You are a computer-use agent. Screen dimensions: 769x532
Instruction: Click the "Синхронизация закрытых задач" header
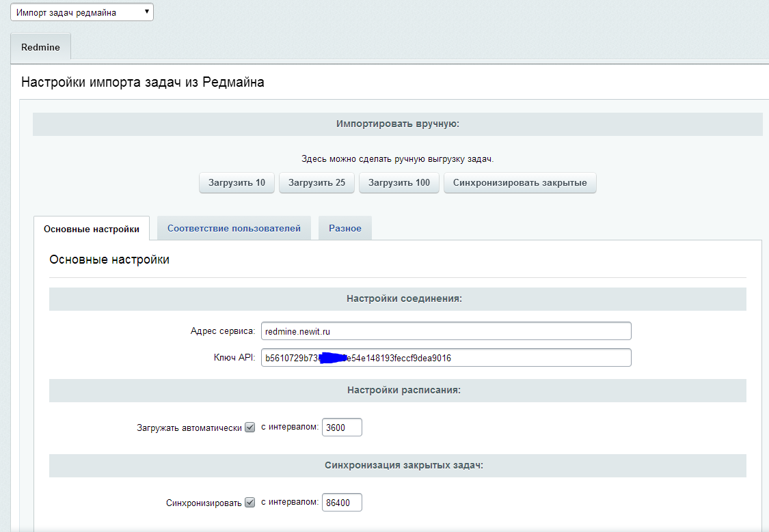[397, 466]
